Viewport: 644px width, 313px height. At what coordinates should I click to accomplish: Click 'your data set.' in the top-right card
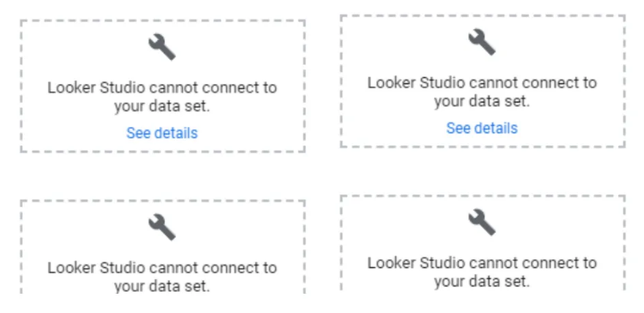(482, 101)
